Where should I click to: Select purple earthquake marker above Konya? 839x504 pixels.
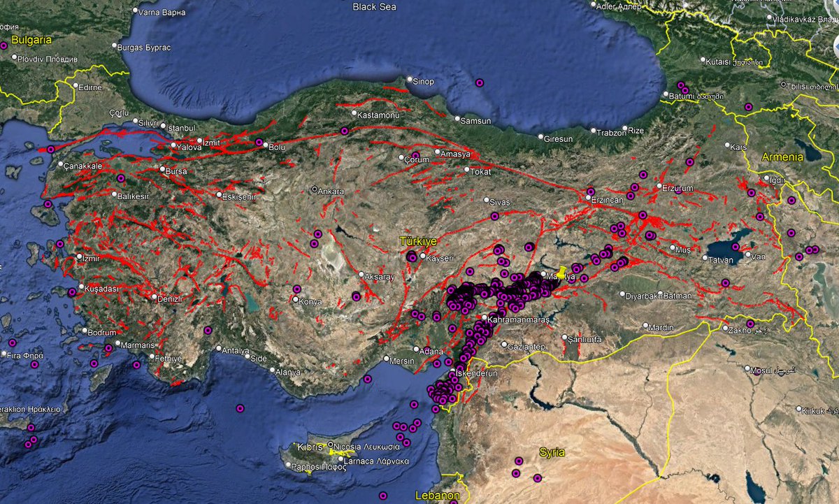click(x=296, y=289)
